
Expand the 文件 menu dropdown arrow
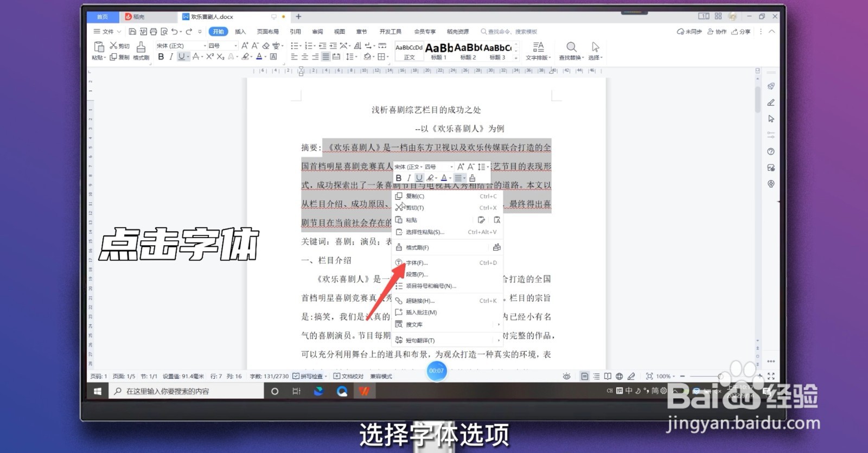click(x=119, y=31)
